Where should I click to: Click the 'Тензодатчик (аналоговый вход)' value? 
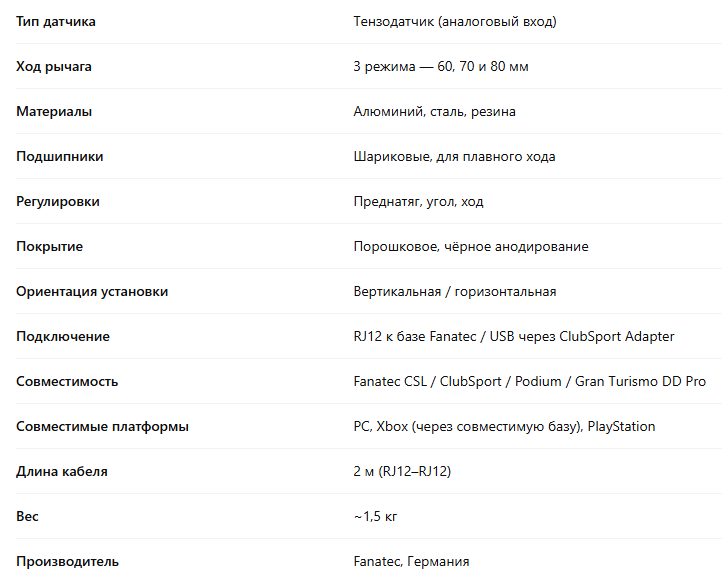[x=455, y=21]
